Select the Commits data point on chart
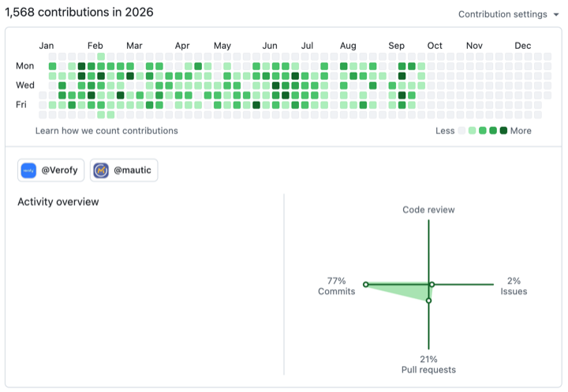Viewport: 568px width, 392px height. pos(366,285)
